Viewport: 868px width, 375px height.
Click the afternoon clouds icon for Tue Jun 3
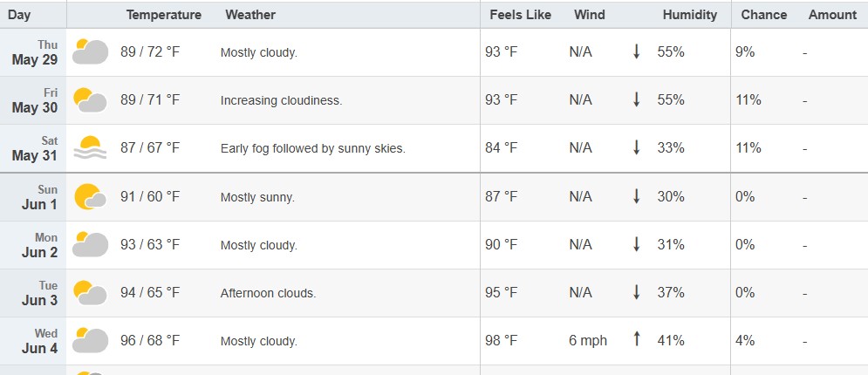click(x=90, y=293)
